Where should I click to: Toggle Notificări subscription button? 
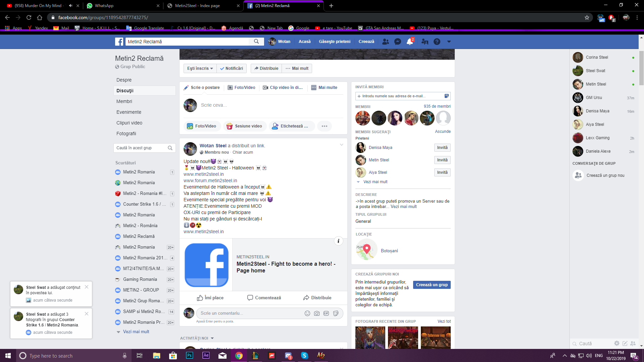tap(232, 68)
